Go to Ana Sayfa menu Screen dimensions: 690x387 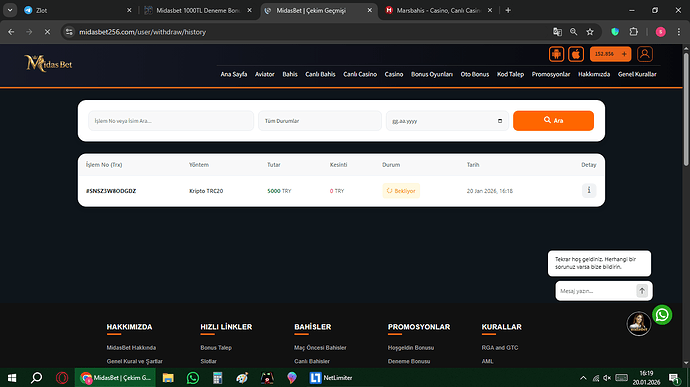click(x=234, y=74)
